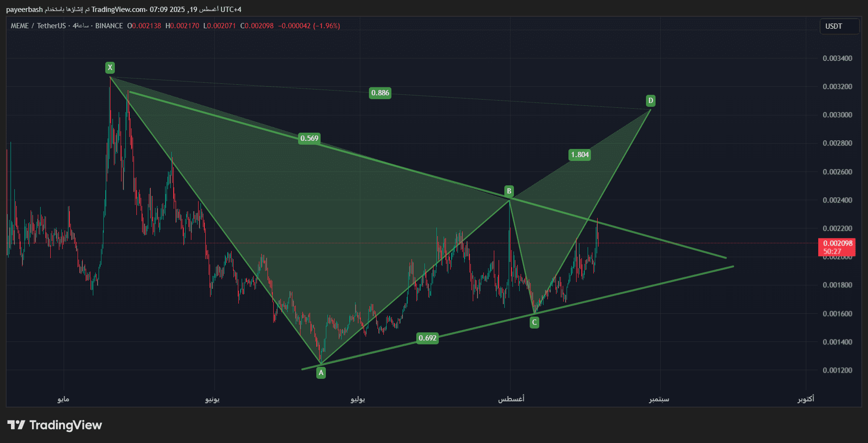
Task: Click the 0.003400 price axis label
Action: (837, 58)
